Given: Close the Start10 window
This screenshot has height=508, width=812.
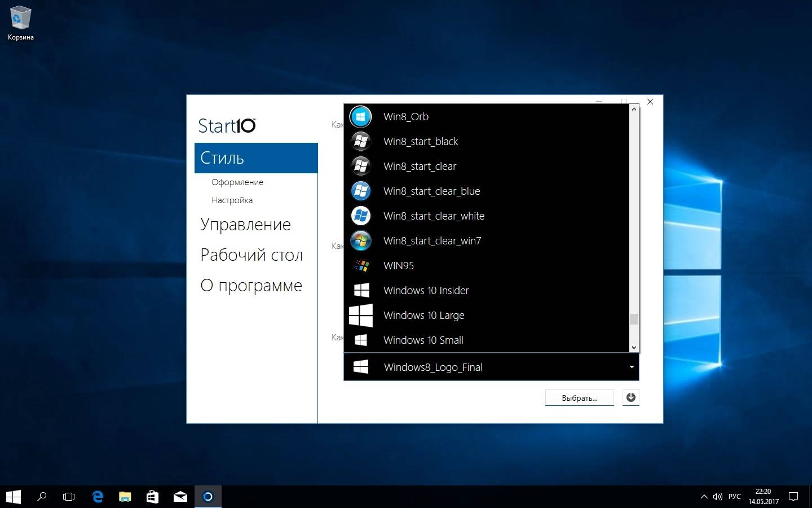Looking at the screenshot, I should 650,102.
